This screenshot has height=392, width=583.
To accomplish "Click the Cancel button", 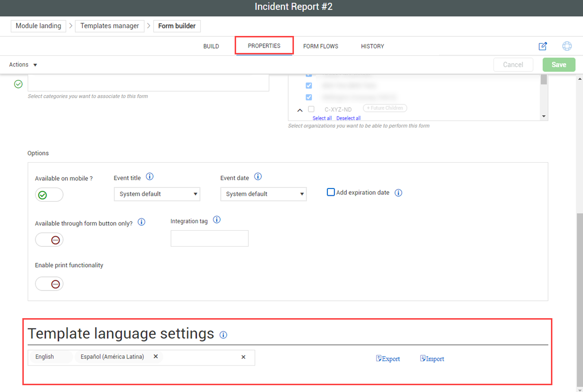I will point(513,65).
